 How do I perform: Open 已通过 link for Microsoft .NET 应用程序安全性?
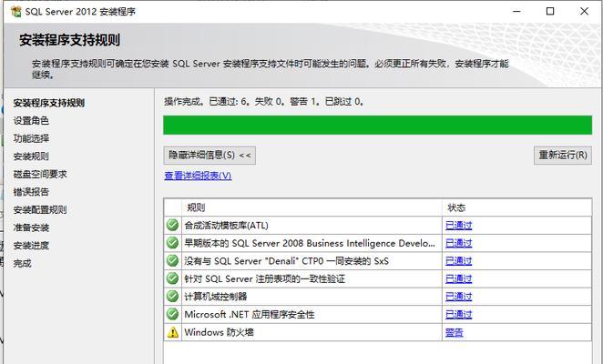click(x=458, y=315)
